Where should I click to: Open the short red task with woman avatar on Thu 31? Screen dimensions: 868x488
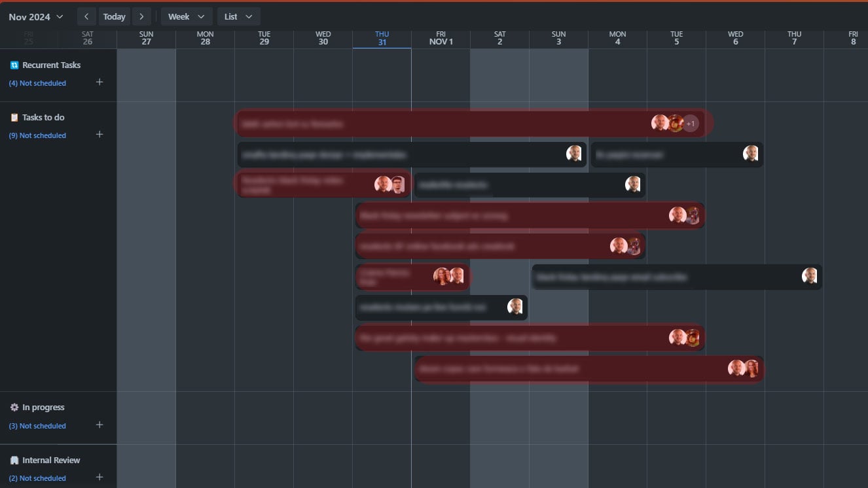[x=412, y=277]
